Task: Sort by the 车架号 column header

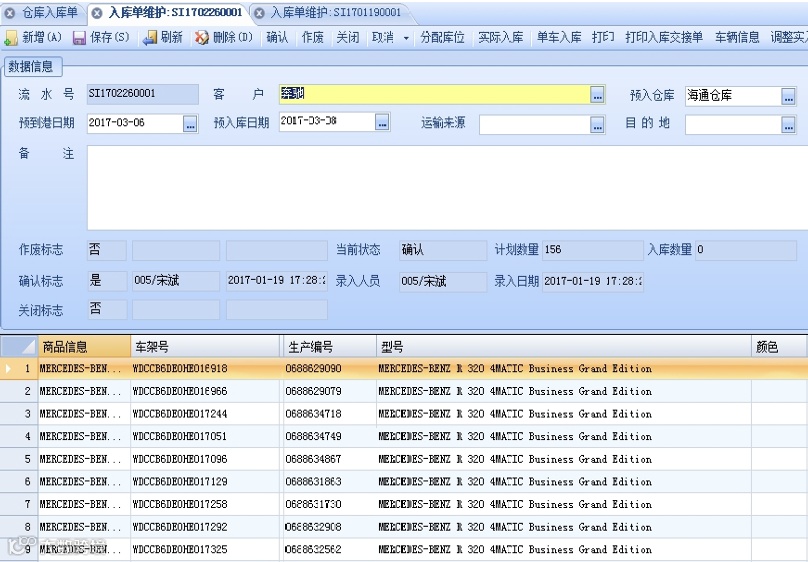Action: pyautogui.click(x=206, y=347)
